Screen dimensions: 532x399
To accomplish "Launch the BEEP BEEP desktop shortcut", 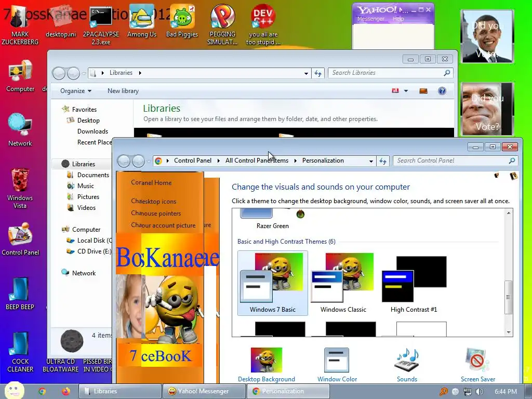I will [x=20, y=294].
